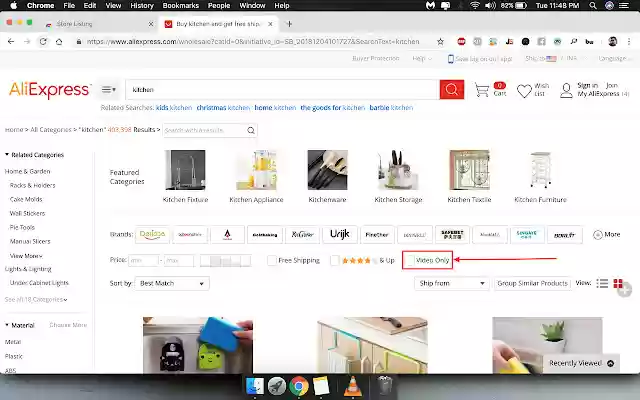Open VLC from the dock
This screenshot has width=640, height=400.
pos(352,385)
